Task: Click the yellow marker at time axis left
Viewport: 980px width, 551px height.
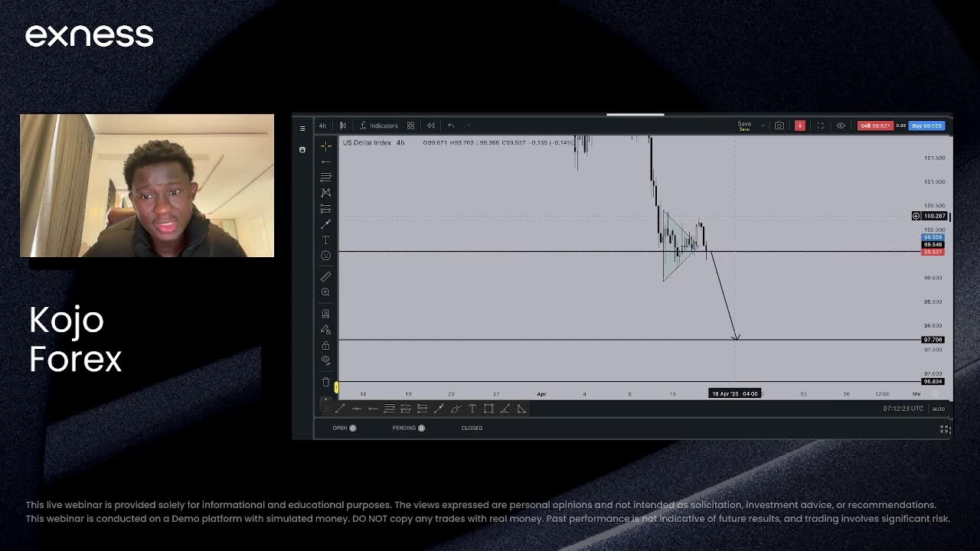Action: click(x=336, y=388)
